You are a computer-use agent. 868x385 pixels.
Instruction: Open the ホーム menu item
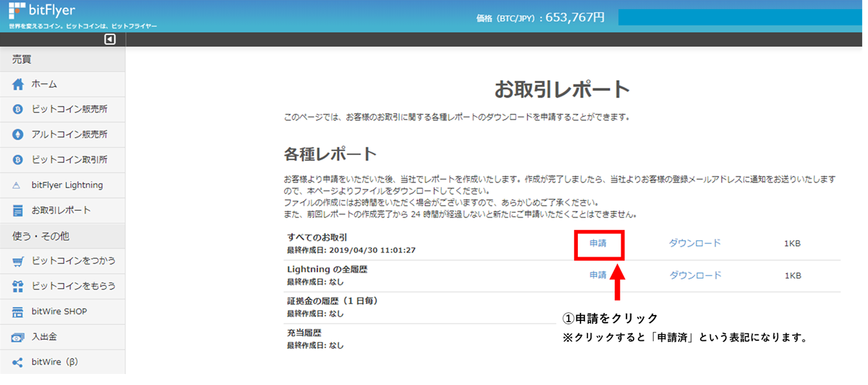coord(62,84)
